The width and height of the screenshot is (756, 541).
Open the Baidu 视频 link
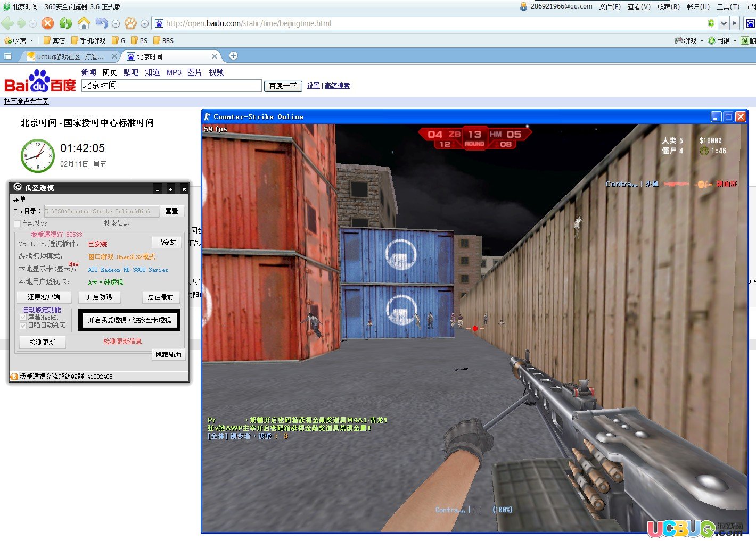tap(216, 72)
